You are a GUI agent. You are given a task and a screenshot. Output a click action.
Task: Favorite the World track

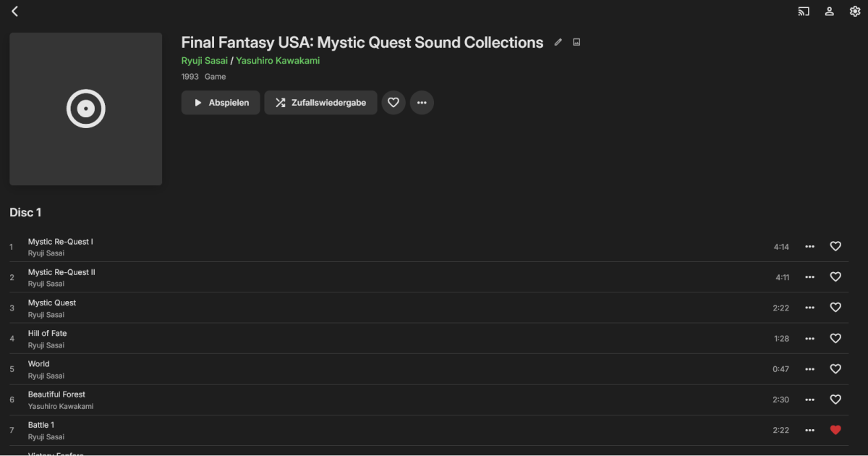(x=835, y=368)
